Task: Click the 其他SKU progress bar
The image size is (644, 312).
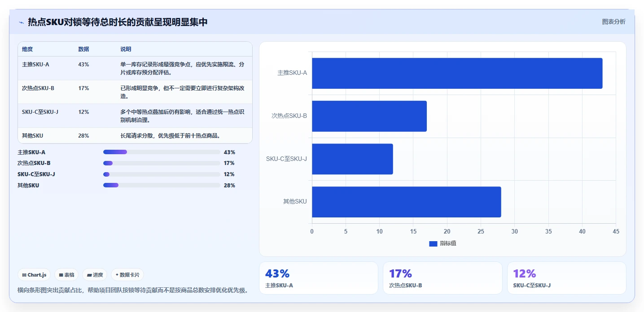Action: click(162, 185)
